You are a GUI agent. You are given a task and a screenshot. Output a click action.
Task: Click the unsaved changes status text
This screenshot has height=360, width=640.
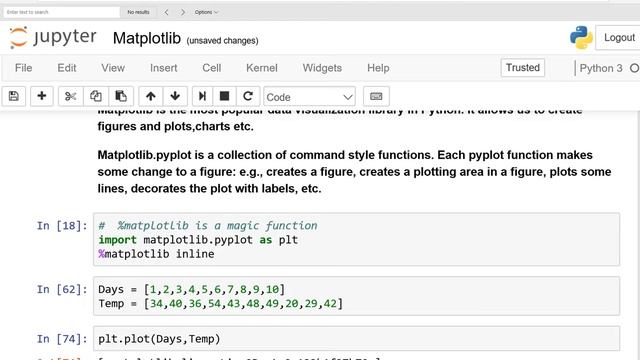[222, 41]
